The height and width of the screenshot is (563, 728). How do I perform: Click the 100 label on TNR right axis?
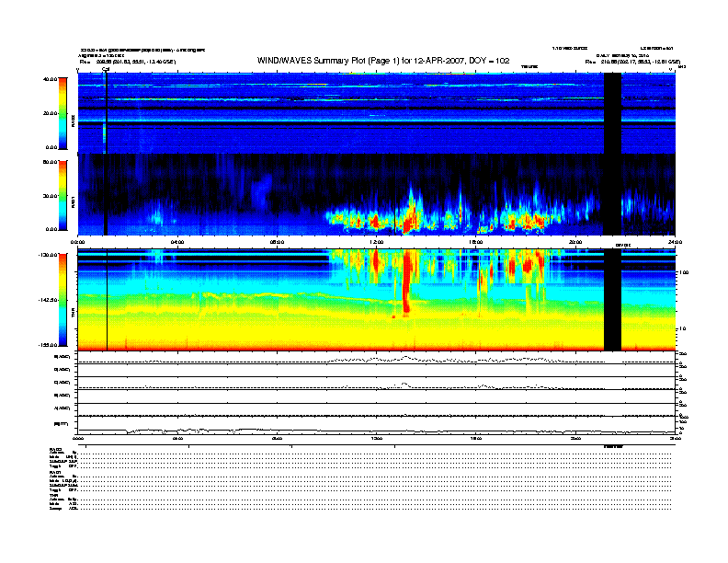coord(684,272)
